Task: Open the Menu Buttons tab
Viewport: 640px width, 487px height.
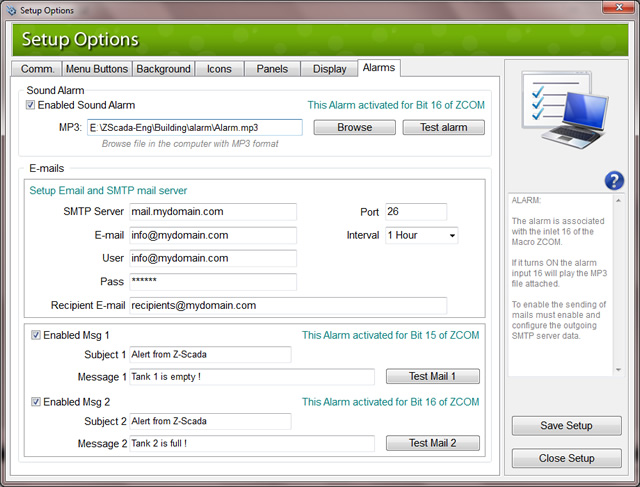Action: tap(96, 69)
